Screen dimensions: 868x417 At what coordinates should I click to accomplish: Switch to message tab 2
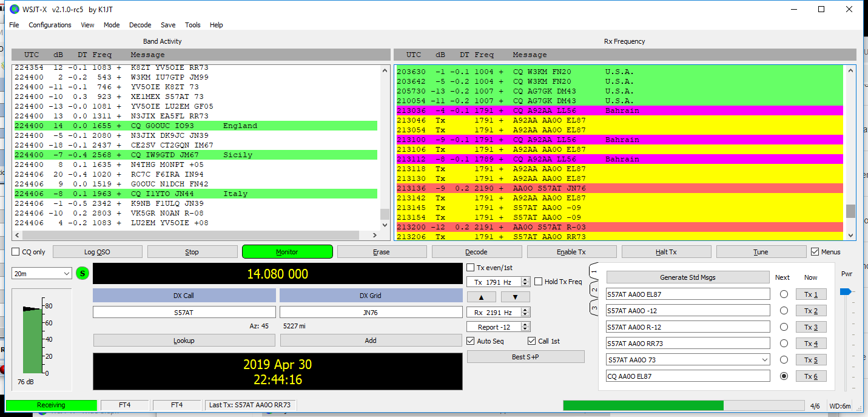click(594, 290)
